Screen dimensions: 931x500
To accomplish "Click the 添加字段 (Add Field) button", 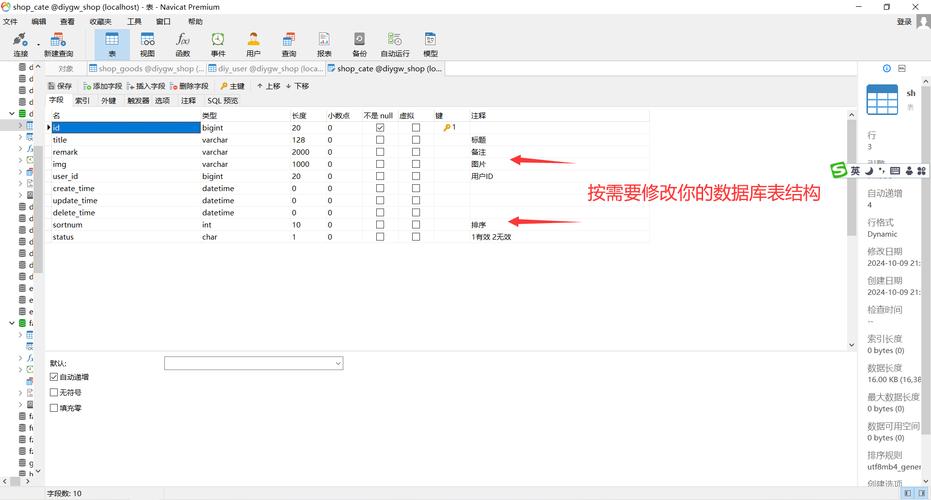I will pyautogui.click(x=102, y=86).
